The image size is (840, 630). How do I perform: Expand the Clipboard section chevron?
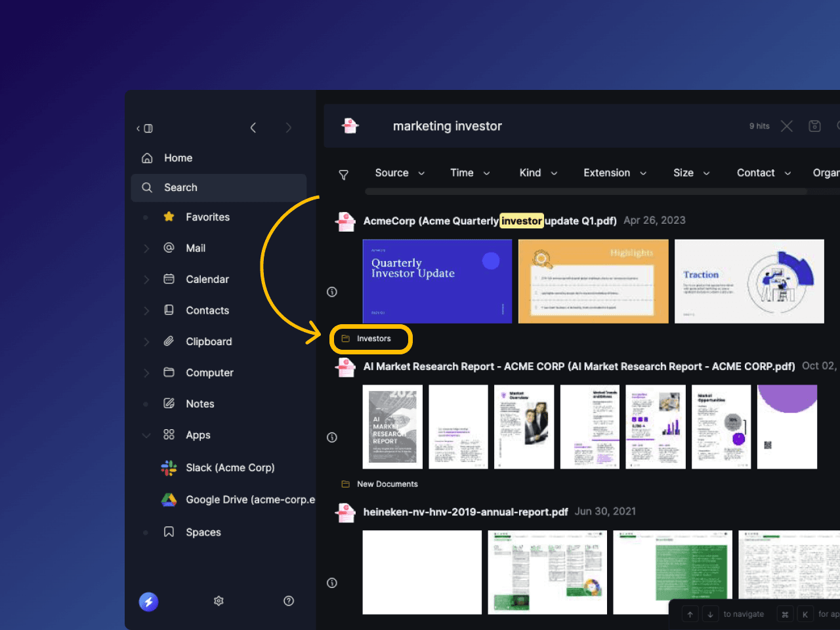point(146,342)
